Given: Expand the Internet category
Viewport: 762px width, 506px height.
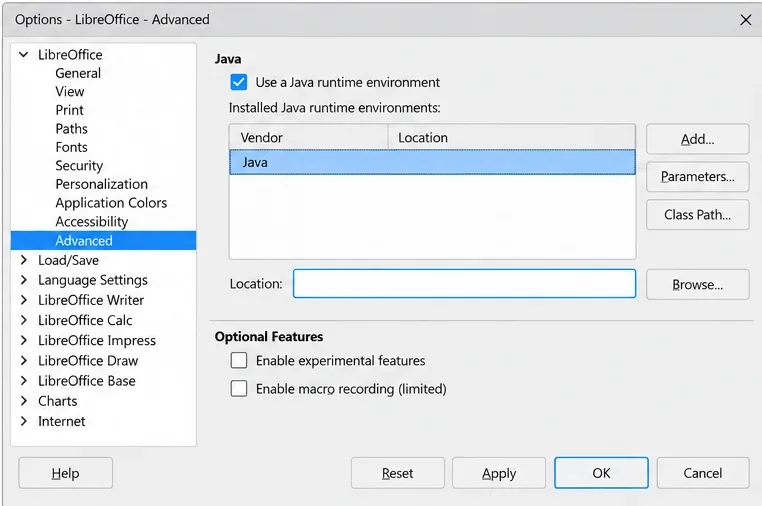Looking at the screenshot, I should pos(23,421).
